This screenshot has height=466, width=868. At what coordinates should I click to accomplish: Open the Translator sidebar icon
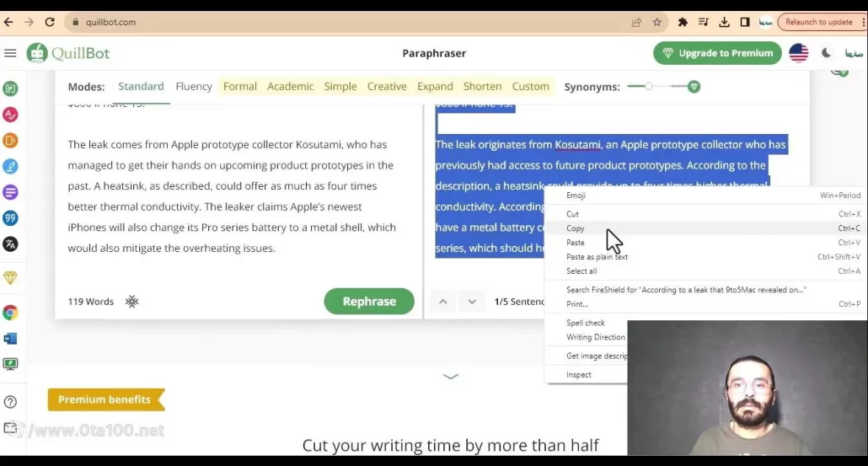point(11,244)
